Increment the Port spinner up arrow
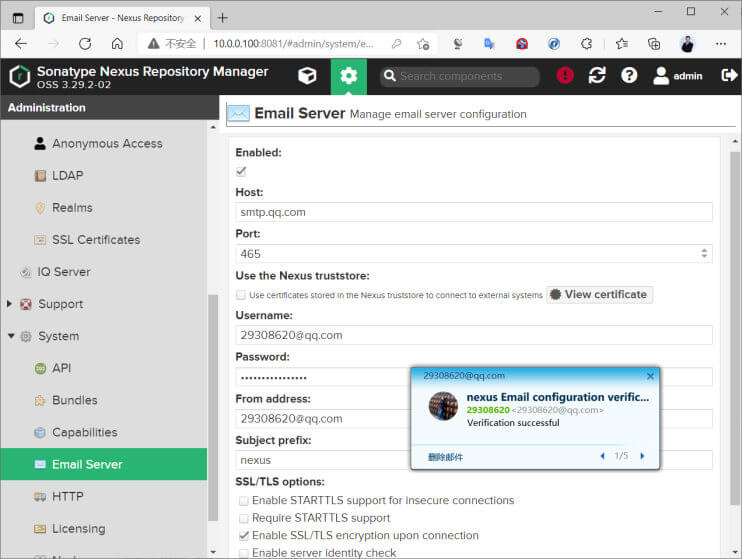 coord(704,250)
